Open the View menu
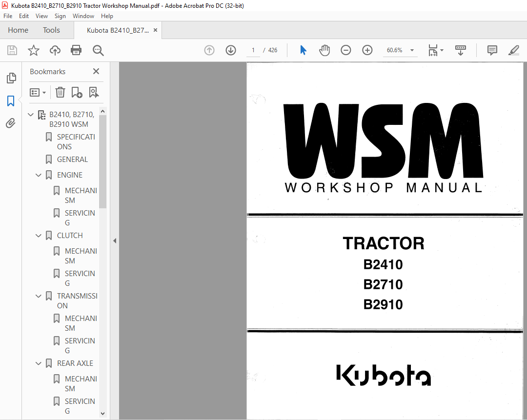 coord(41,16)
